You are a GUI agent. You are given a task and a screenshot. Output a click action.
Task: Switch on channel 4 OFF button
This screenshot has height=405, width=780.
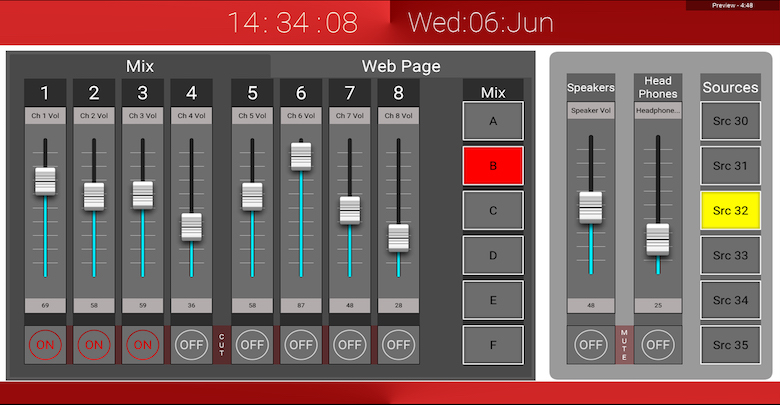tap(191, 345)
